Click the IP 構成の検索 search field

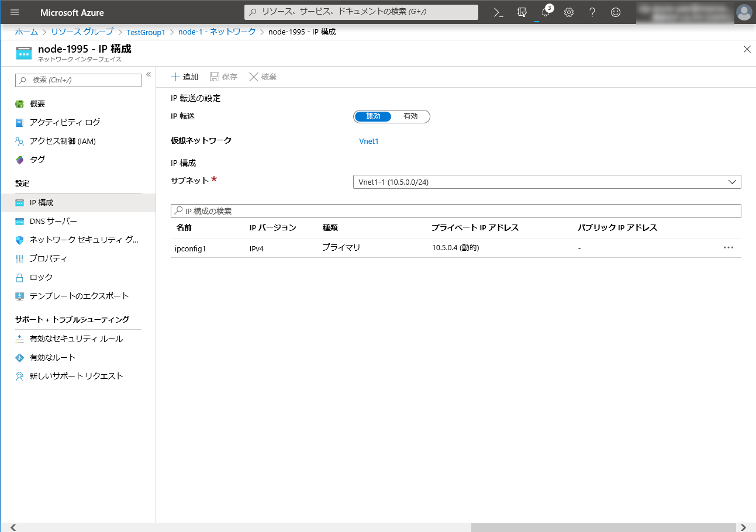[x=455, y=210]
